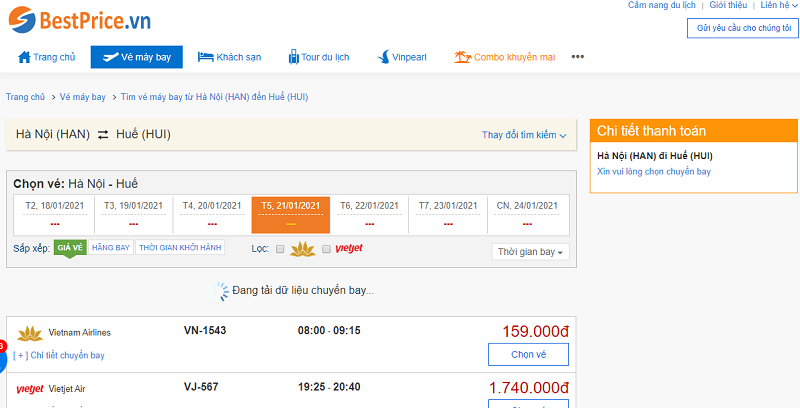Screen dimensions: 800x408
Task: Open the Liên hệ dropdown in header
Action: [x=779, y=5]
